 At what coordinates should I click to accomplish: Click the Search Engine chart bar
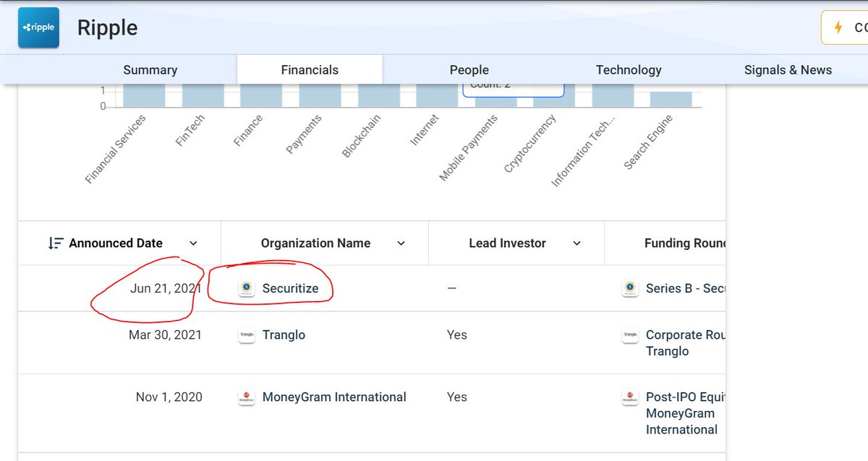tap(671, 100)
